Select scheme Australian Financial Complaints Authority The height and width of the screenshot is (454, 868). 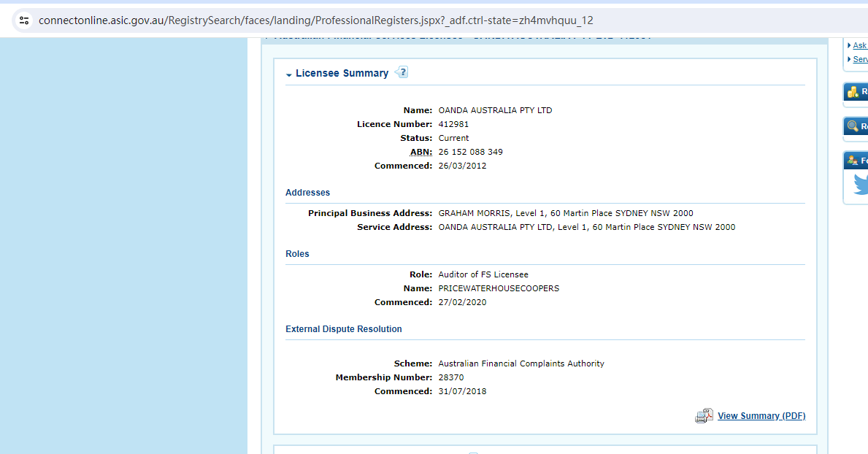tap(521, 363)
